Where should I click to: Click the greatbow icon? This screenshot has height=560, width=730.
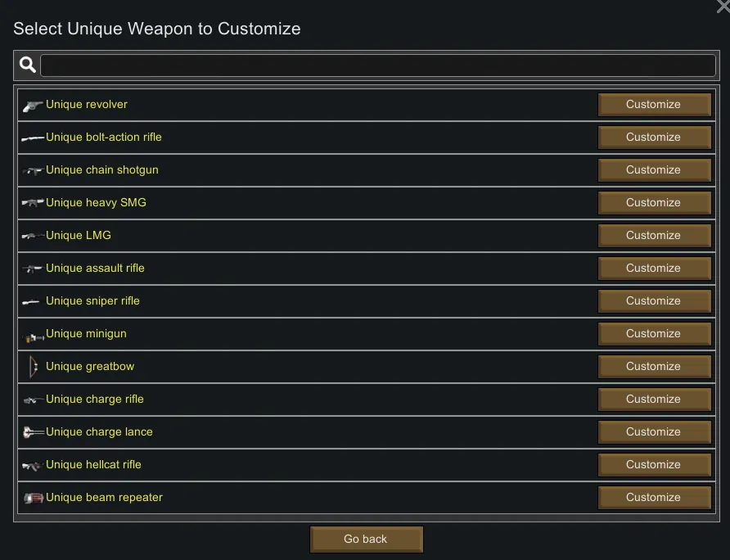click(x=33, y=367)
